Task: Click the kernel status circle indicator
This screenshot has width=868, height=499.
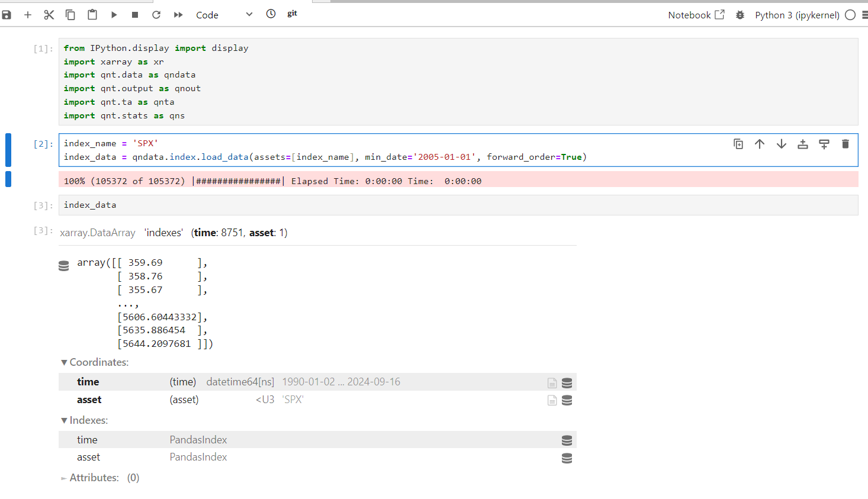Action: tap(850, 15)
